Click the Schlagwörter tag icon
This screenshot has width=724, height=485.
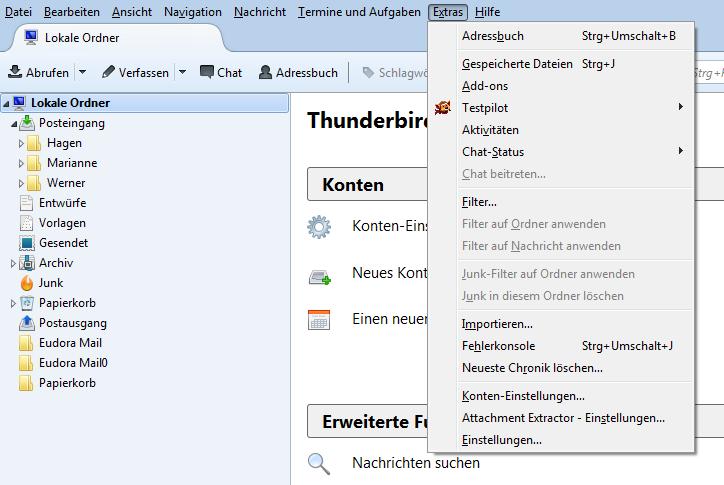click(368, 73)
